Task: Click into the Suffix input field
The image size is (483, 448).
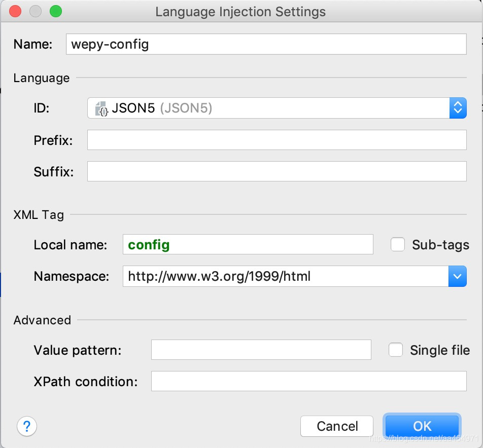Action: [277, 171]
